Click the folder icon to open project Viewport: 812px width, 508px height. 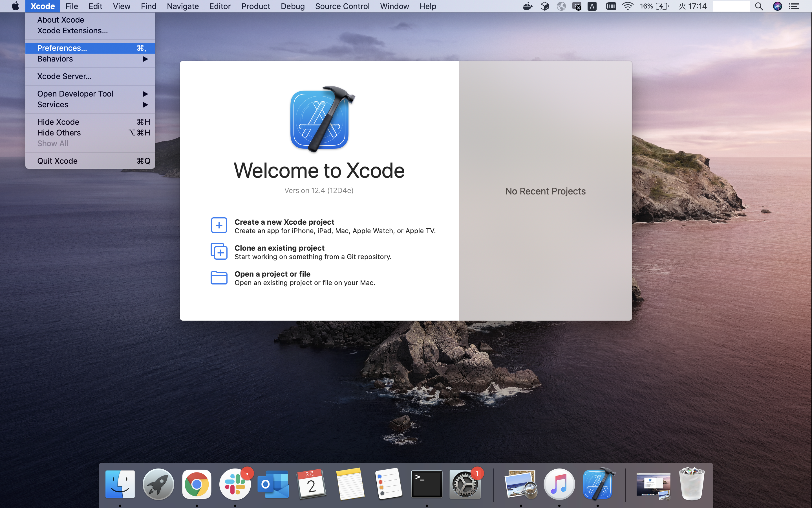tap(219, 277)
